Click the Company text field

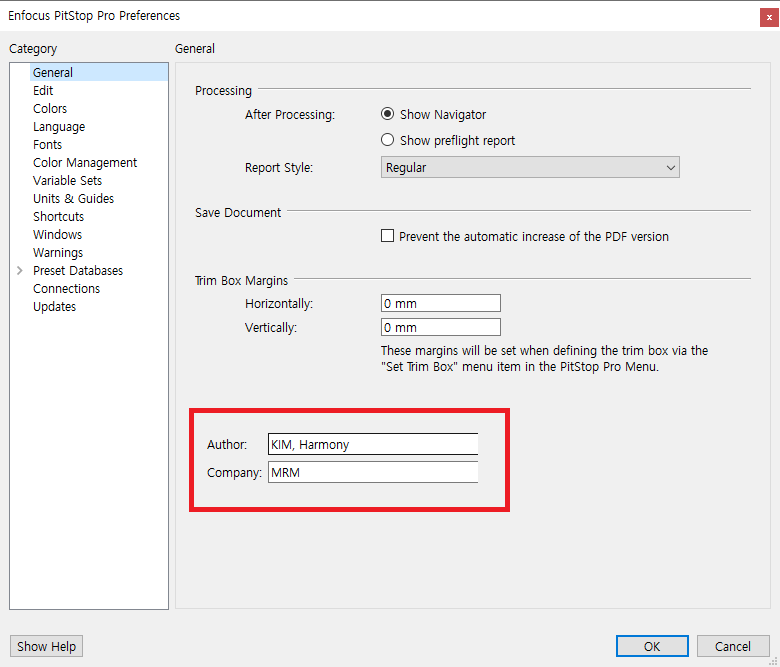(372, 472)
